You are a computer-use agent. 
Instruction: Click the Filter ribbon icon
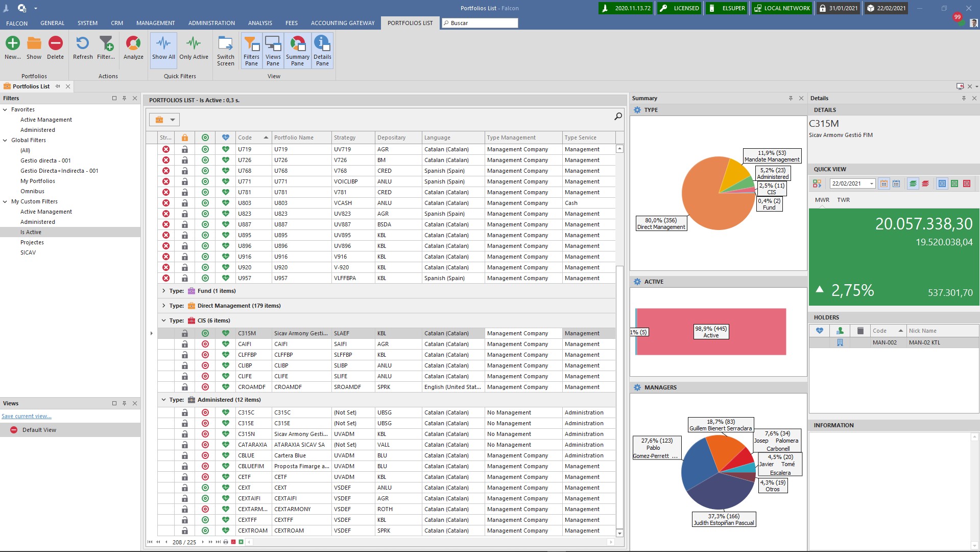(106, 44)
